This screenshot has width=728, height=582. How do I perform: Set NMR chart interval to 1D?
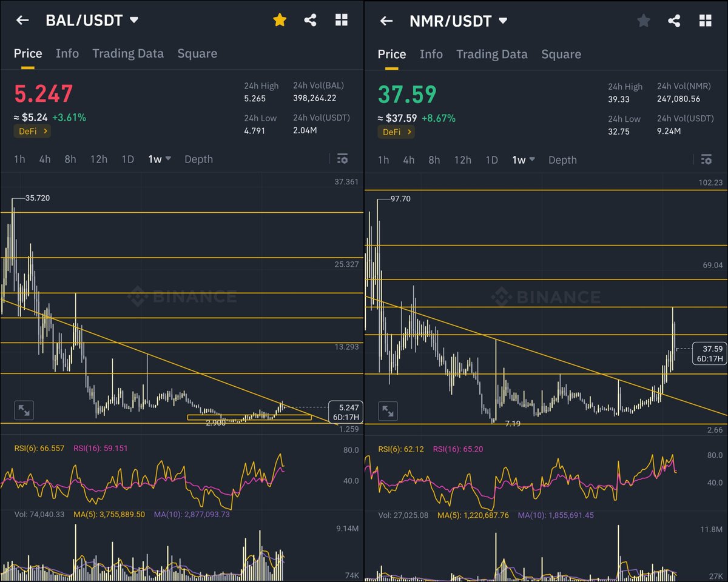(491, 160)
